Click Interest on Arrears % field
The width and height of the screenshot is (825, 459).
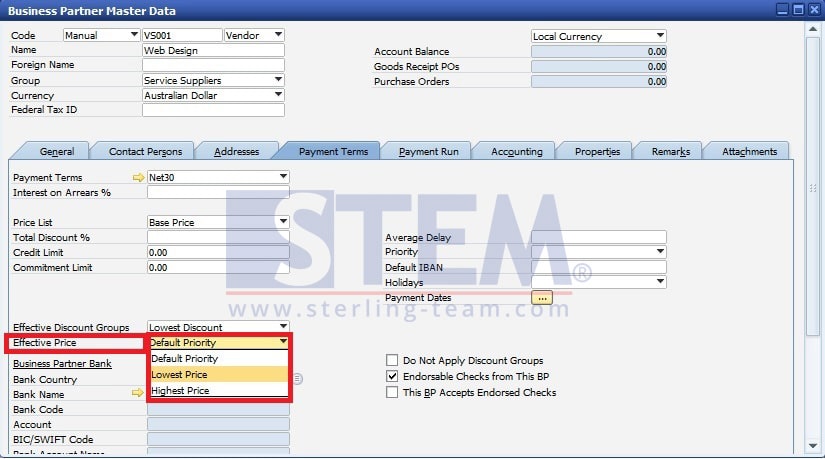(x=218, y=193)
